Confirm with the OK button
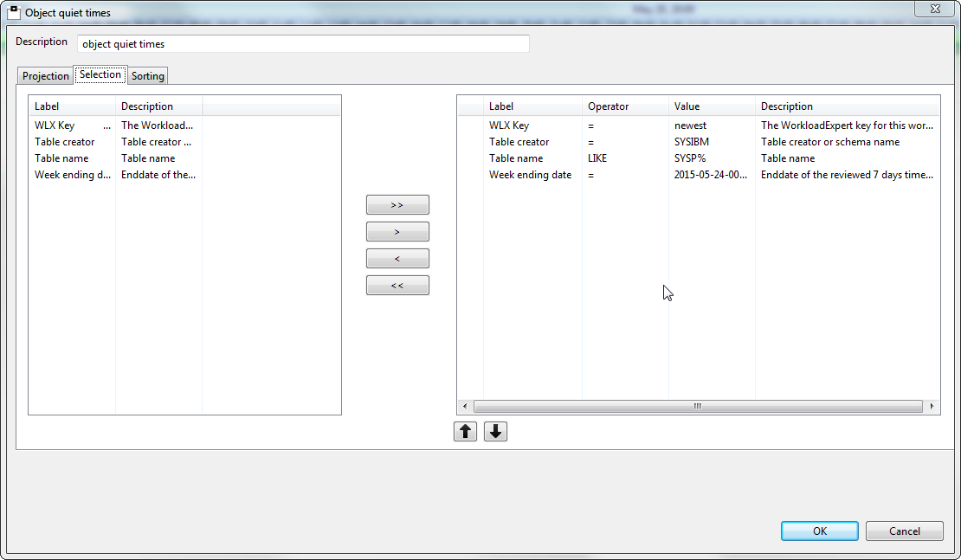Image resolution: width=961 pixels, height=560 pixels. click(x=819, y=531)
